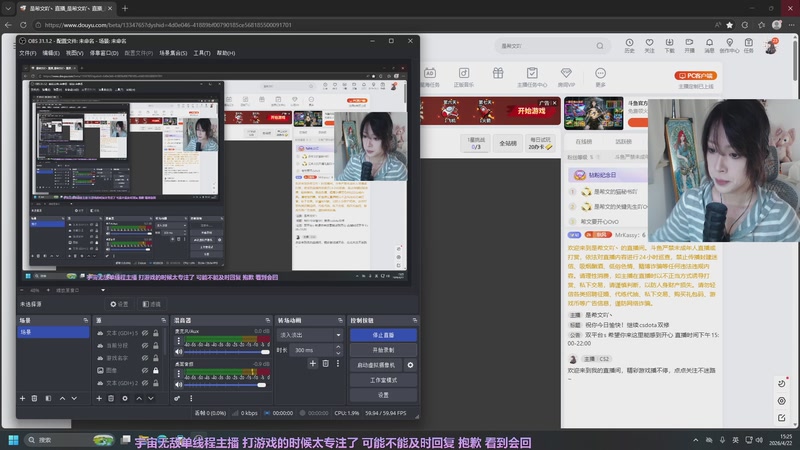800x450 pixels.
Task: Open scene filters icon in Scenes toolbar
Action: [48, 398]
